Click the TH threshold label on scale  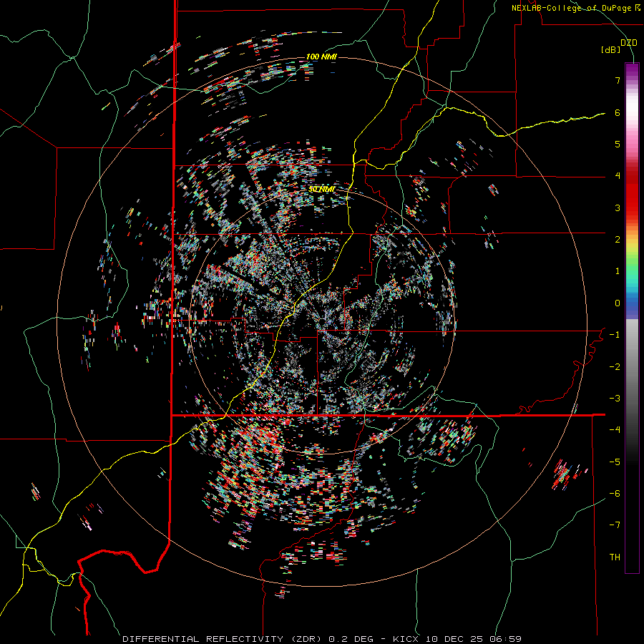tap(615, 557)
